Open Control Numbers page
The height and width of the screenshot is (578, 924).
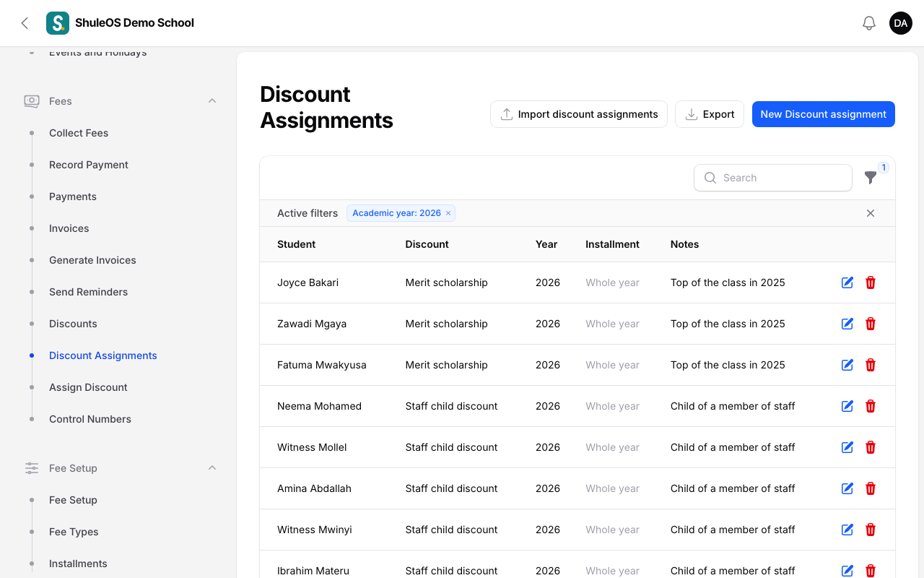(90, 419)
